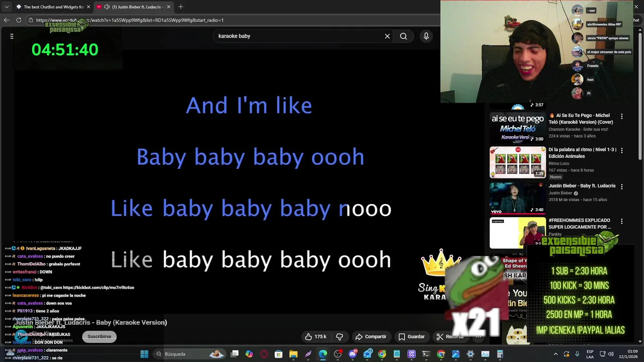Open more options for Ai Se Eu Te Pego
The image size is (644, 362).
622,116
